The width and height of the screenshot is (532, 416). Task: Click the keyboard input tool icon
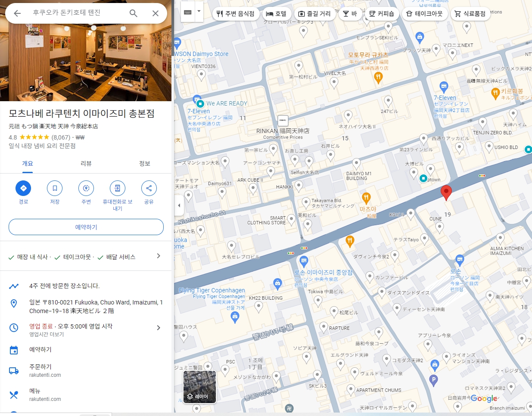coord(188,12)
